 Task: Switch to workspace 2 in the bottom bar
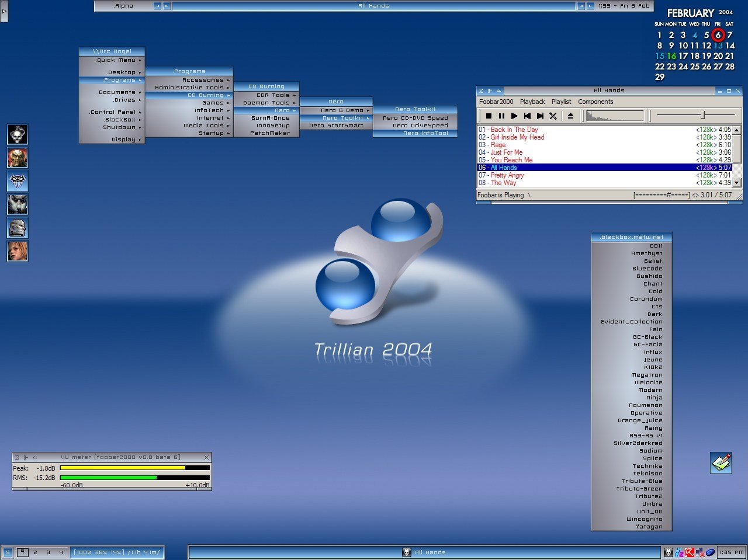[x=35, y=552]
